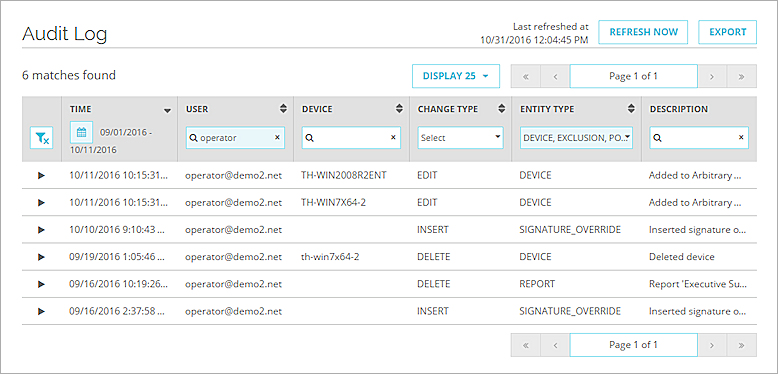The height and width of the screenshot is (374, 778).
Task: Click the 'Deleted device' description
Action: 682,257
